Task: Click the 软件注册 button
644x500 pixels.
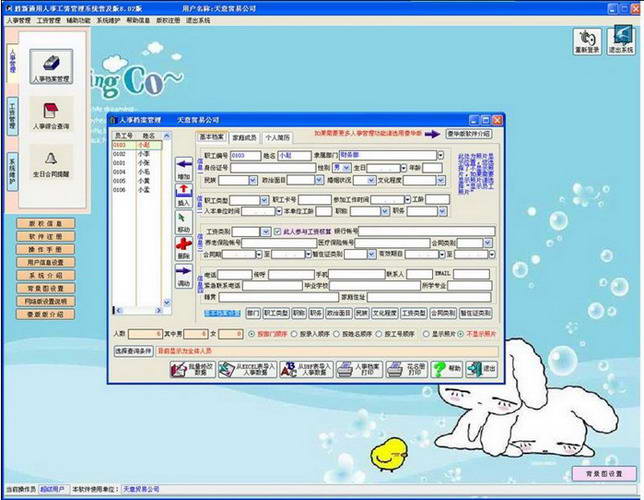Action: [46, 237]
